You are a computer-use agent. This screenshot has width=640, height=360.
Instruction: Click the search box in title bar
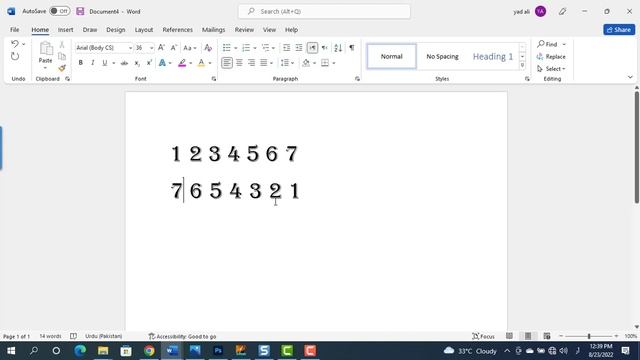point(324,11)
